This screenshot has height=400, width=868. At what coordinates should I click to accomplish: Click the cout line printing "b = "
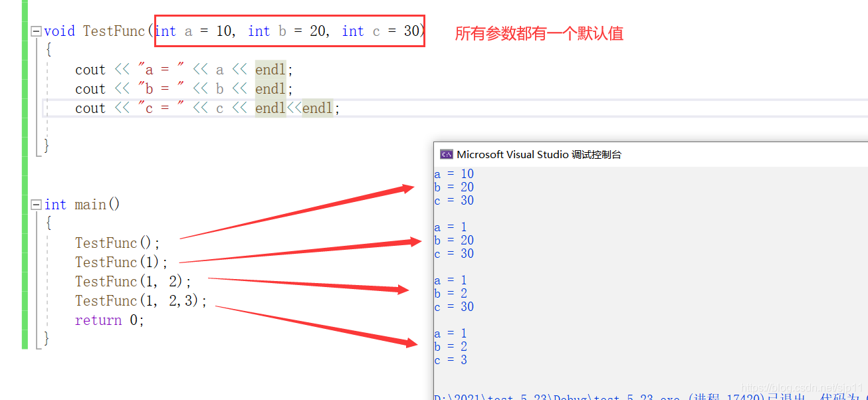(x=184, y=89)
